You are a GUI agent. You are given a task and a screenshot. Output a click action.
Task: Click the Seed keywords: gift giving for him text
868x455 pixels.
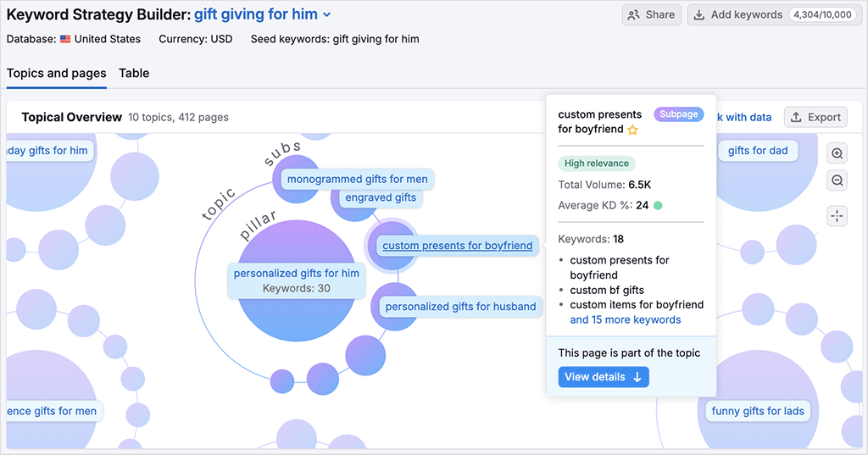pyautogui.click(x=335, y=39)
